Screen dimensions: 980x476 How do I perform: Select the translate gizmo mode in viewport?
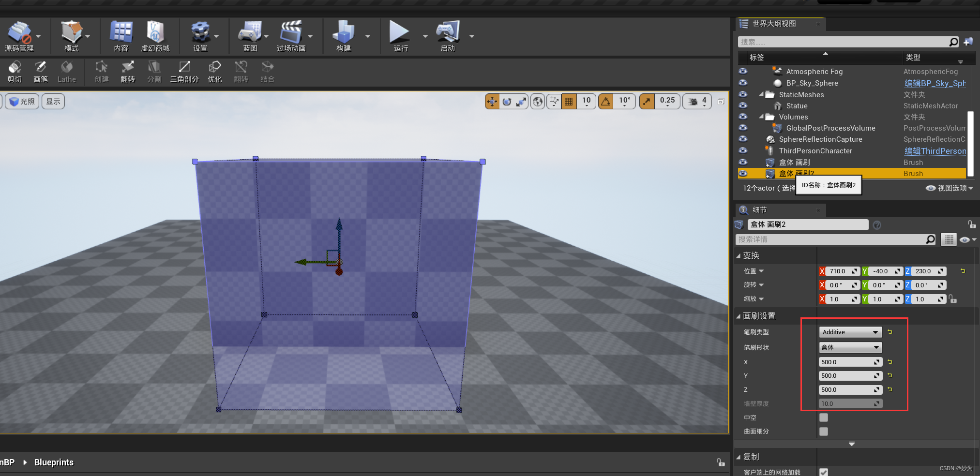(492, 102)
